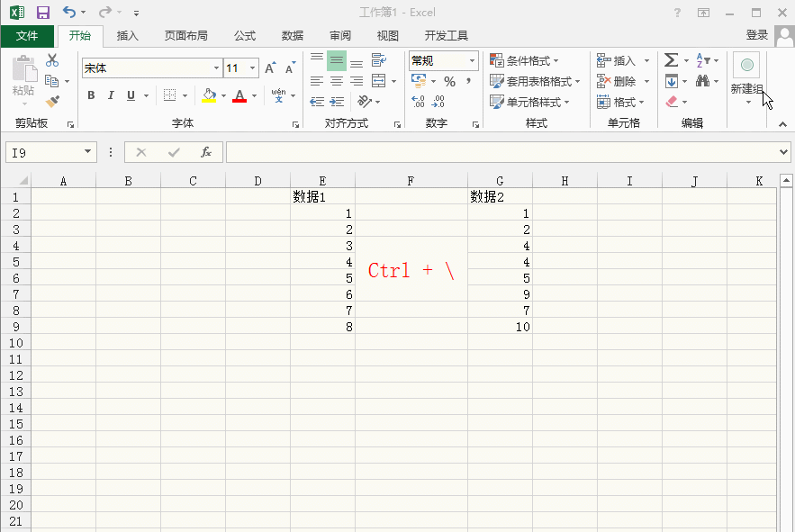This screenshot has height=532, width=795.
Task: Align cell text to the right
Action: pyautogui.click(x=357, y=81)
